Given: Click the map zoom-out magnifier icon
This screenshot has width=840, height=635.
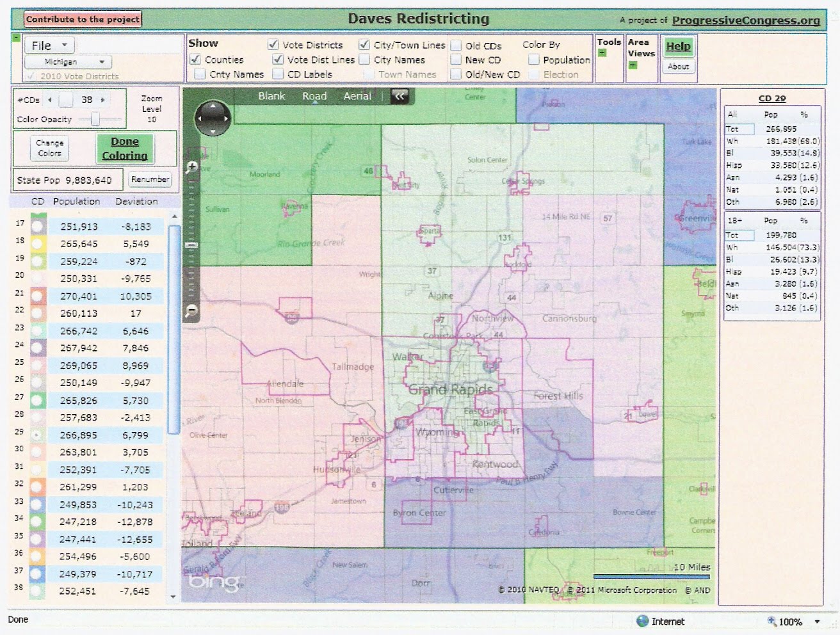Looking at the screenshot, I should click(x=191, y=311).
